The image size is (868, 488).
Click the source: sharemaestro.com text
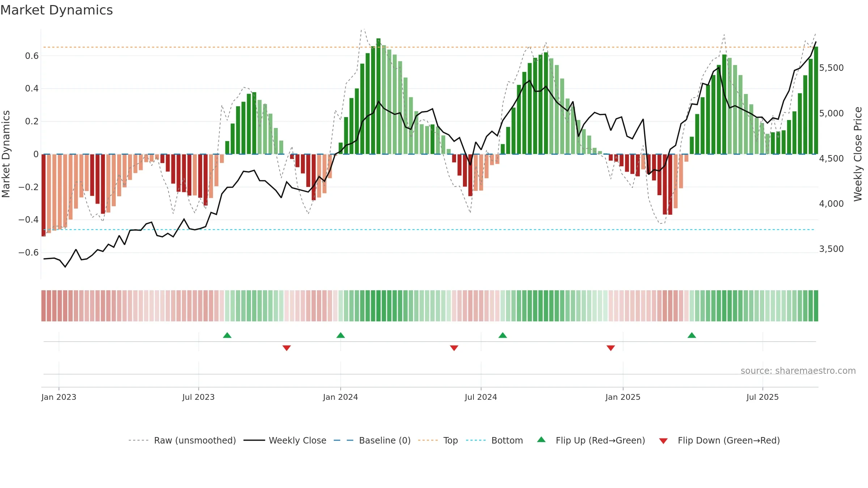(798, 371)
